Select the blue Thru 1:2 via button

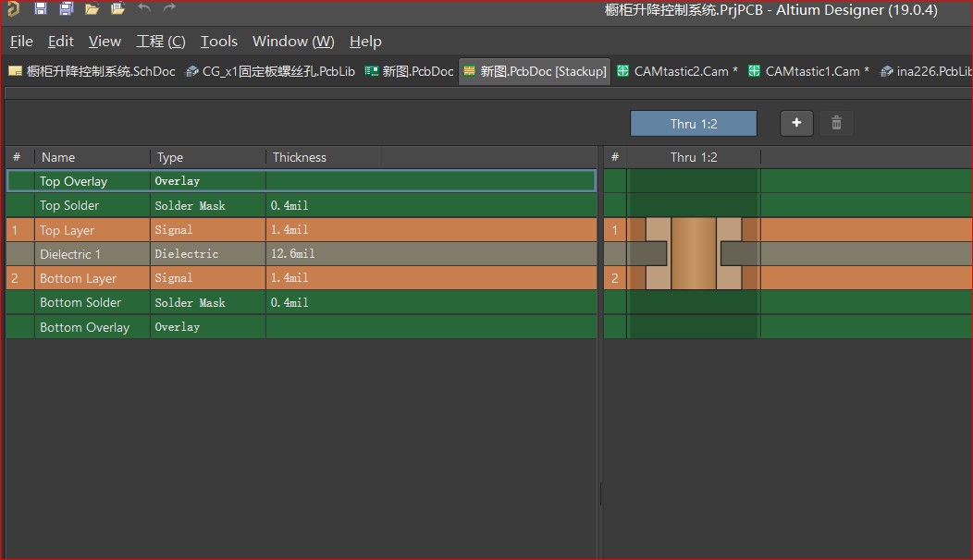coord(693,124)
